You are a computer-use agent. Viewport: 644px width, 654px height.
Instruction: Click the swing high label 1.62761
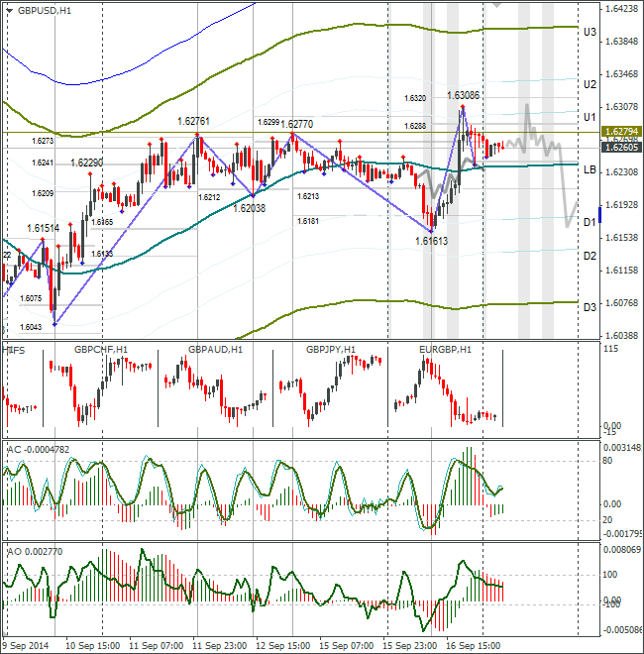tap(193, 121)
